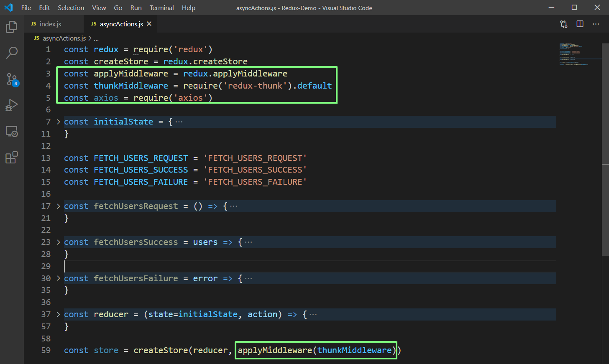Expand folded fetchUsersRequest function on line 17
This screenshot has width=609, height=364.
point(59,206)
